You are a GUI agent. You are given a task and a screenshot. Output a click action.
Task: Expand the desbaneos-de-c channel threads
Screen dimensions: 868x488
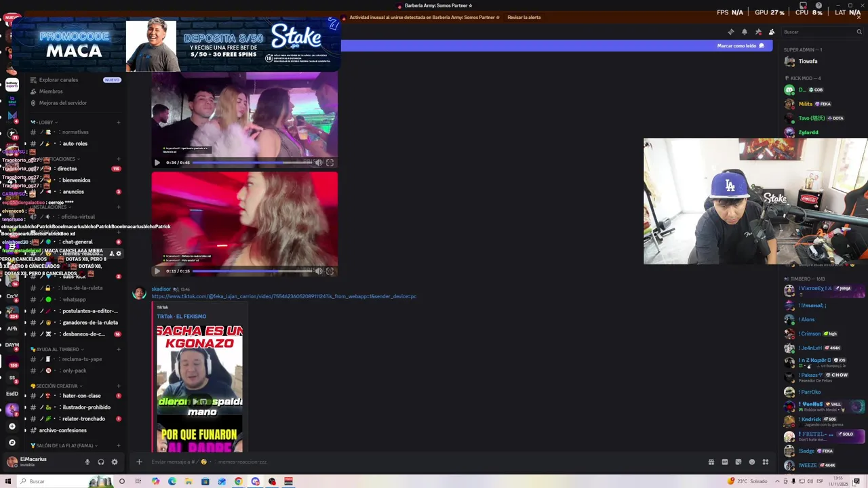(25, 334)
